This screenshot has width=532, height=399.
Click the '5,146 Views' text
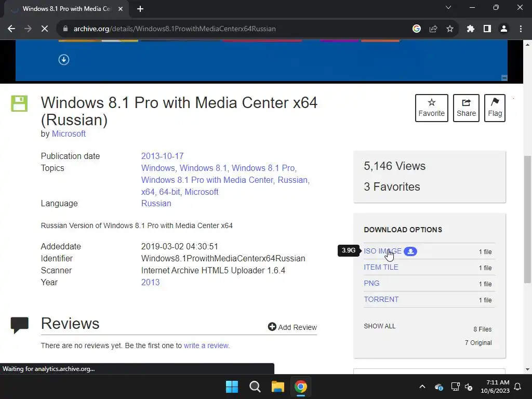click(395, 166)
